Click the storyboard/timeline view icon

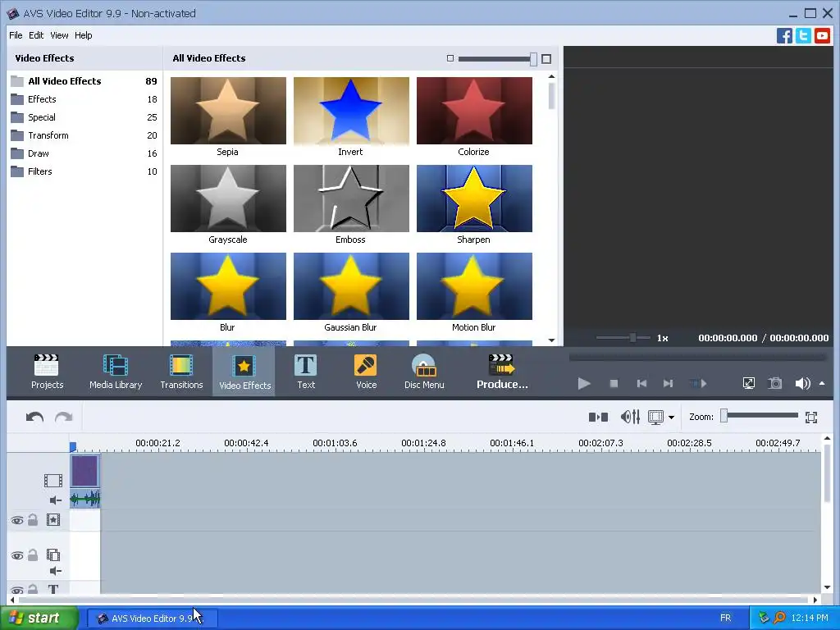655,417
